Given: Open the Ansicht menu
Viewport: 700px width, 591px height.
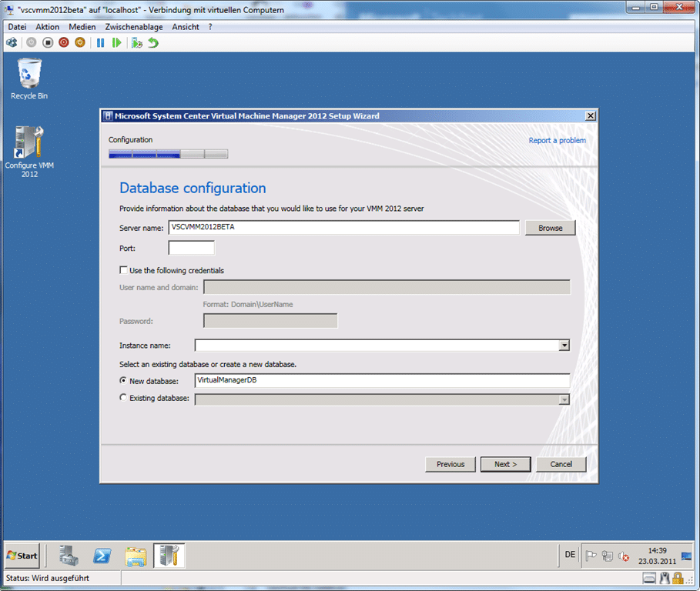Looking at the screenshot, I should point(186,27).
